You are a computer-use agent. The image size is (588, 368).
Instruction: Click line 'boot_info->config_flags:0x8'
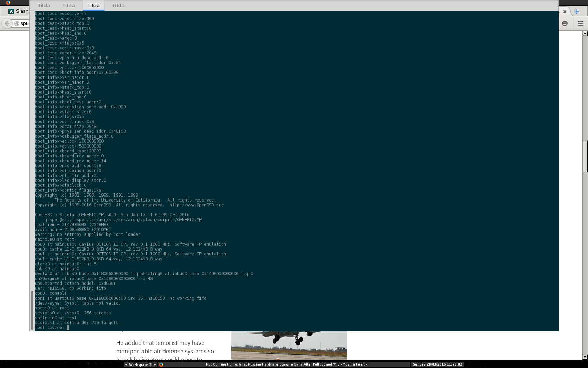tap(68, 190)
